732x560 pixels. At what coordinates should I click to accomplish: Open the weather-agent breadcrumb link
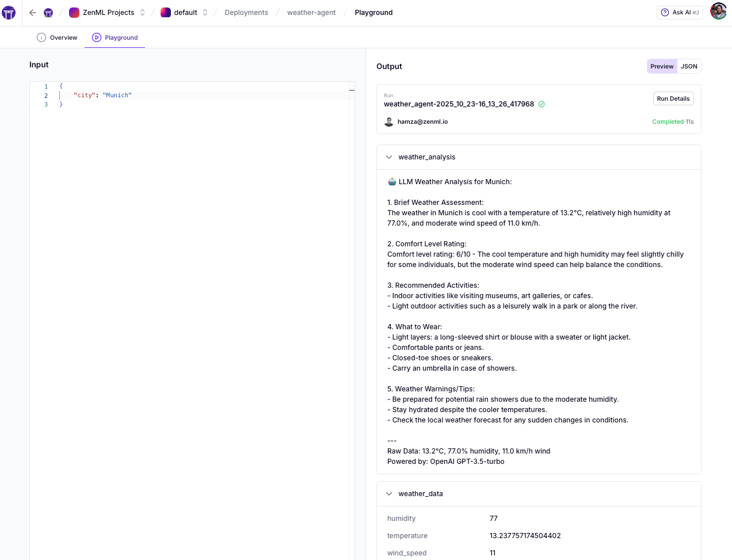tap(311, 13)
